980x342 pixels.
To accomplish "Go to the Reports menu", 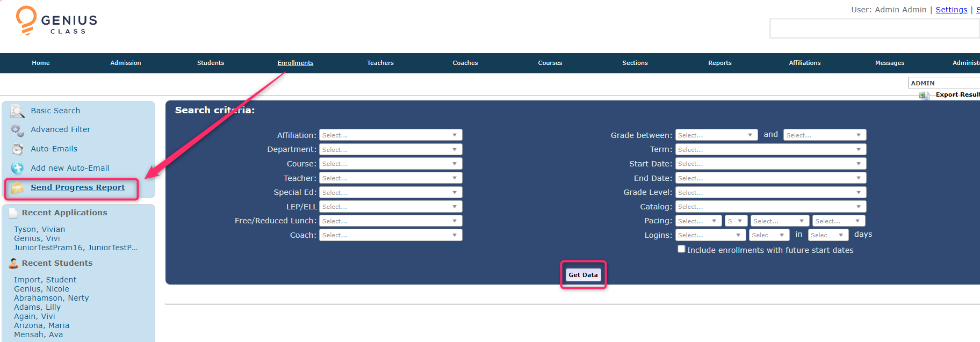I will pyautogui.click(x=719, y=63).
